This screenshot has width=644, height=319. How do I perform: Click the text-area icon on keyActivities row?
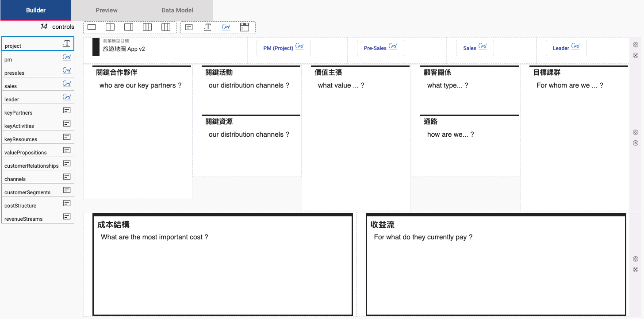[x=67, y=123]
